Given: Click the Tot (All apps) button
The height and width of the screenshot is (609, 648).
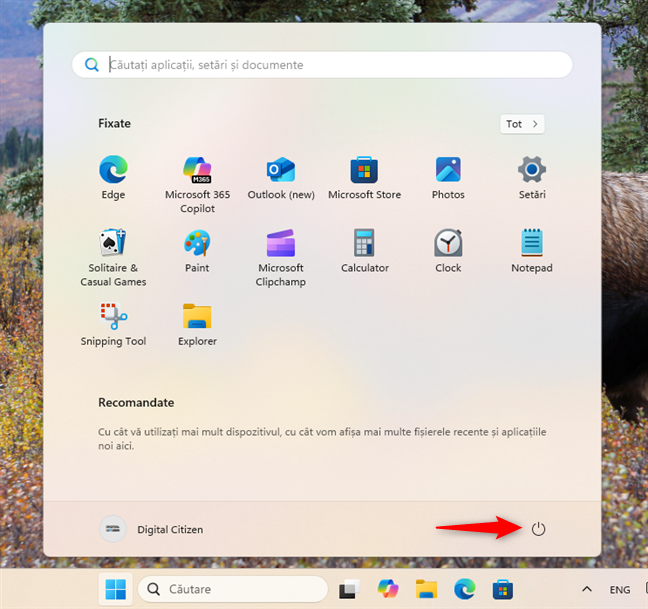Looking at the screenshot, I should (x=522, y=124).
